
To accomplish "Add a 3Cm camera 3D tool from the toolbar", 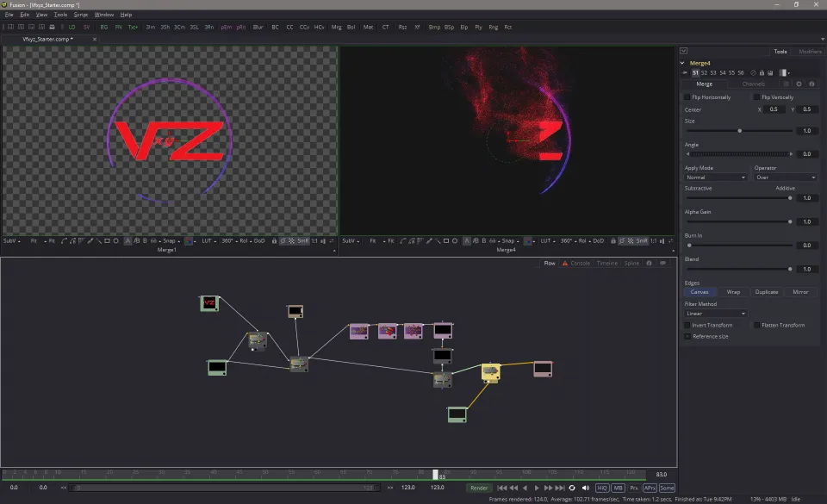I will point(180,27).
